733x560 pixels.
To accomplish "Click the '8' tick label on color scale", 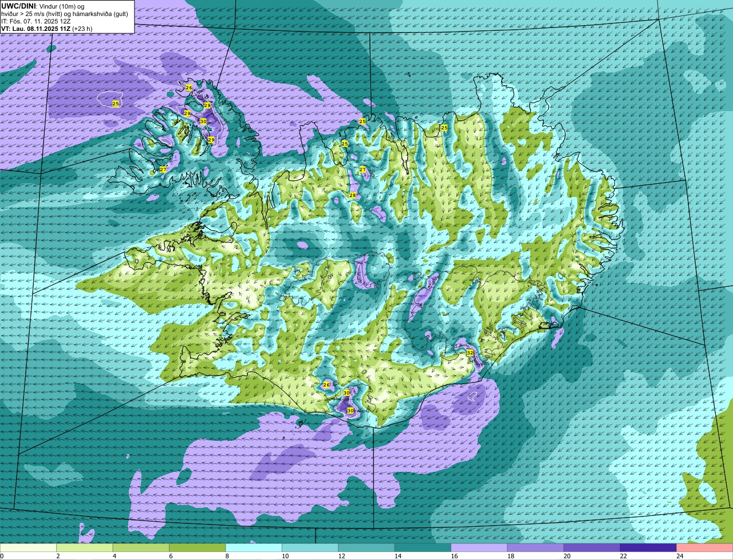I will click(x=226, y=556).
